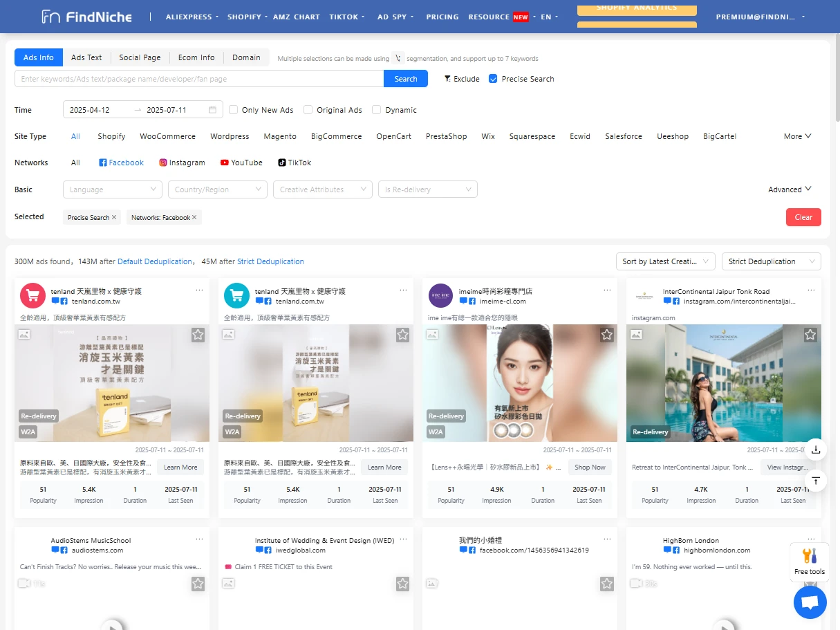840x630 pixels.
Task: Select the Instagram network filter
Action: pyautogui.click(x=182, y=163)
